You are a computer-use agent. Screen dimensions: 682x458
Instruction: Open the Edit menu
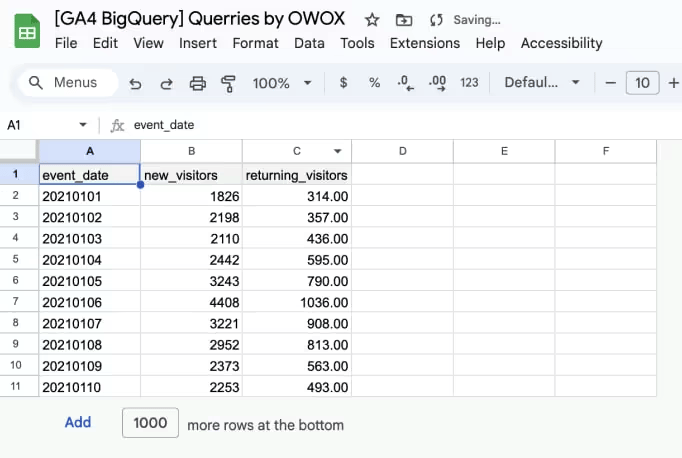(x=105, y=43)
